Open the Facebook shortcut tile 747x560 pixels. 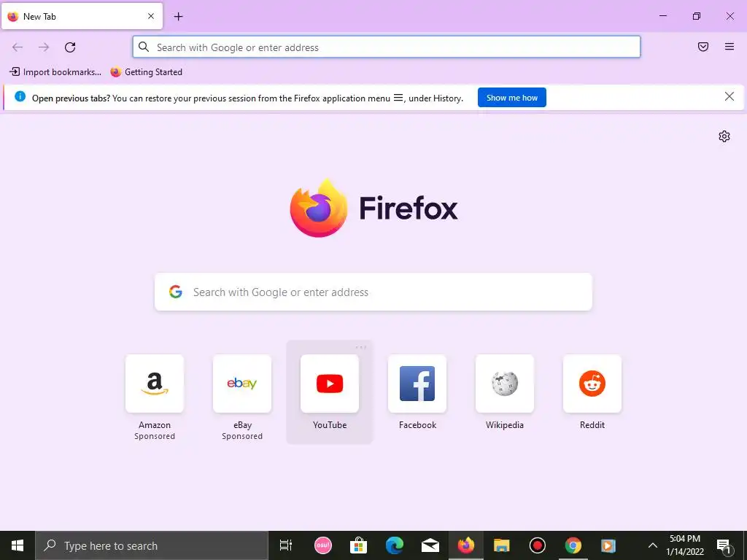tap(417, 384)
